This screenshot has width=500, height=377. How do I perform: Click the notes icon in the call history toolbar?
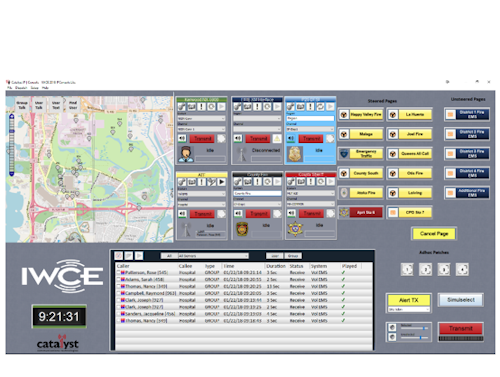click(x=129, y=256)
